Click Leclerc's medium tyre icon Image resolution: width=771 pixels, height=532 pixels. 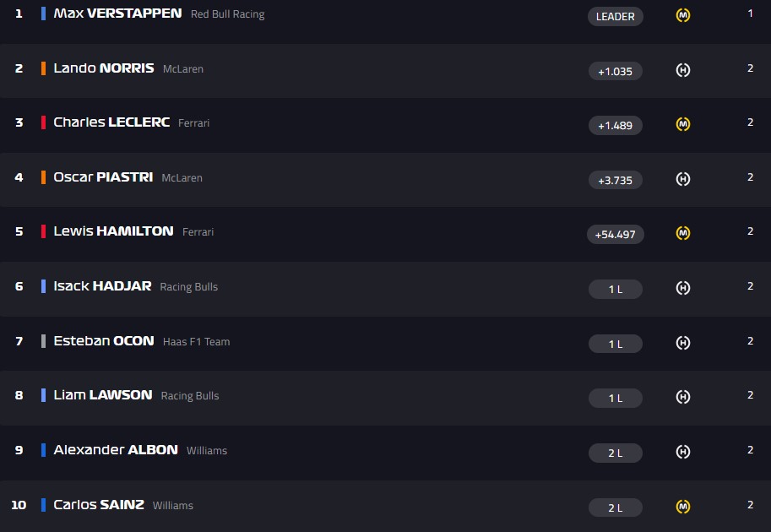coord(683,125)
